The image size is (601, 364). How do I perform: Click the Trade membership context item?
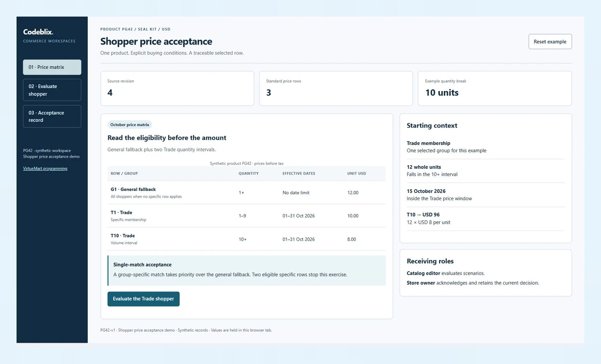tap(428, 143)
